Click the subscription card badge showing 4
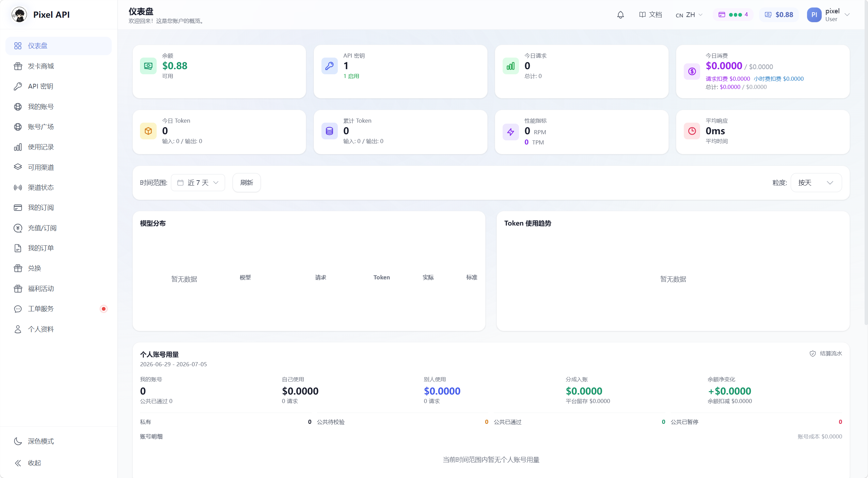The width and height of the screenshot is (868, 478). [x=733, y=15]
